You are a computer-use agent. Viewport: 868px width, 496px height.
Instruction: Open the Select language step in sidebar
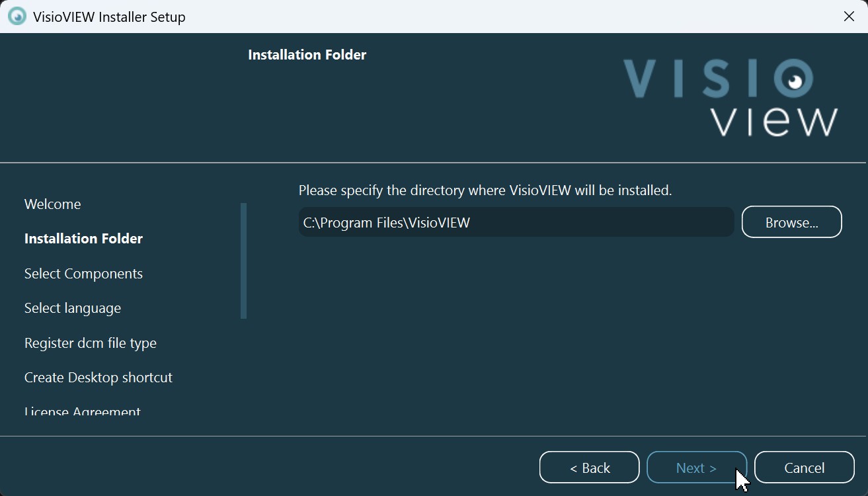tap(73, 308)
